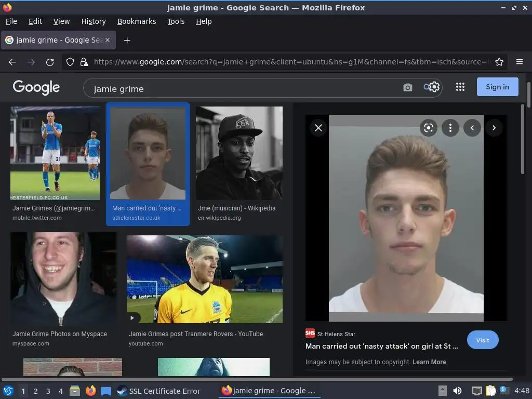Click the preview panel scrollbar
This screenshot has width=532, height=399.
523,139
